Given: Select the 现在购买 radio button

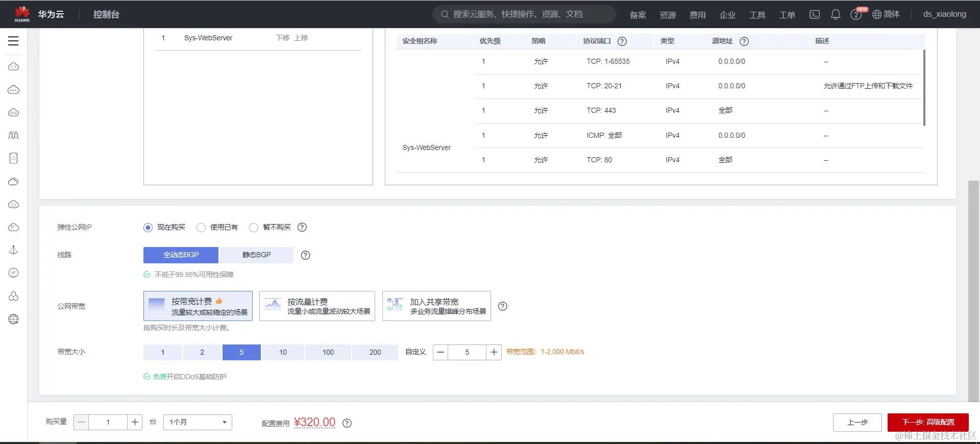Looking at the screenshot, I should click(148, 228).
